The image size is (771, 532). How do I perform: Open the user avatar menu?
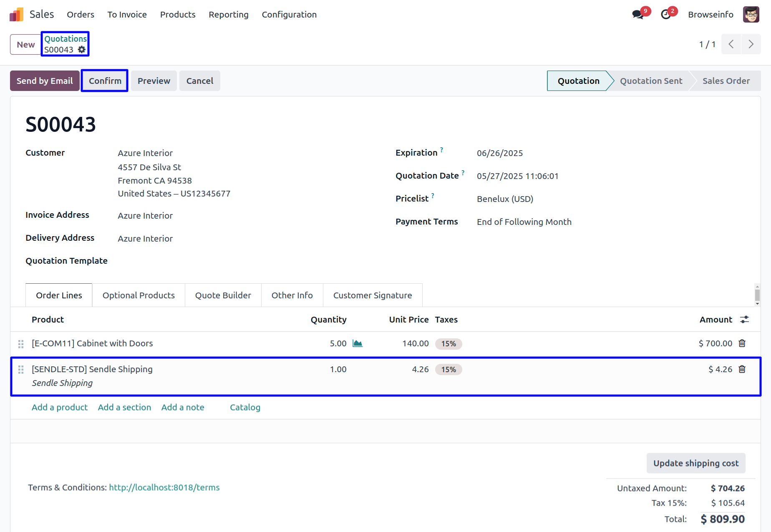(x=751, y=15)
